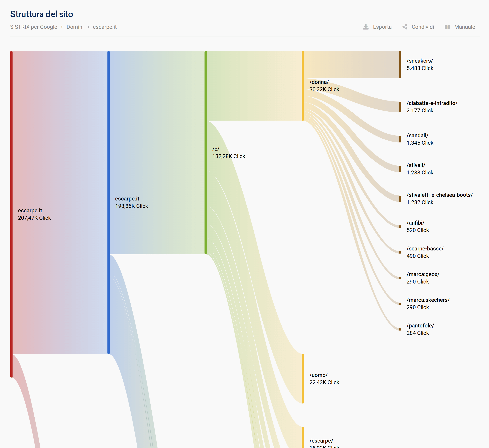
Task: Click the '/ciabatte-e-infradito/' label
Action: click(x=432, y=103)
